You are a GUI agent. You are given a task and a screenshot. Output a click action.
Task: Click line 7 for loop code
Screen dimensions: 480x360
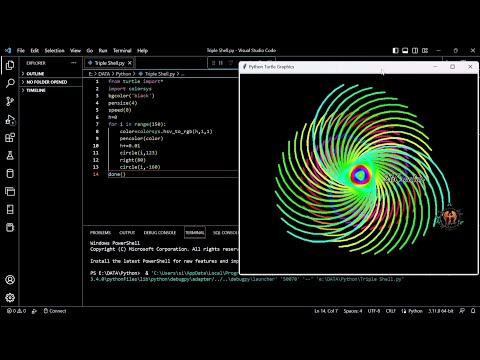137,124
